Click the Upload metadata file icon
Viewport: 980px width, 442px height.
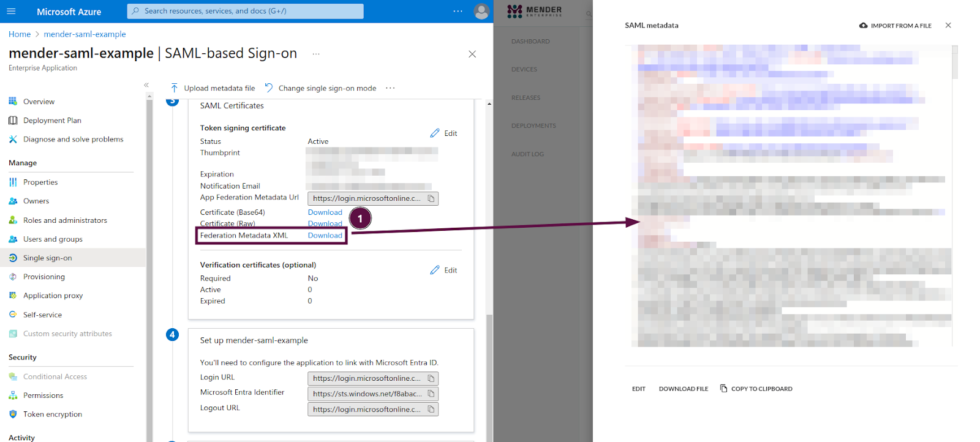tap(175, 88)
